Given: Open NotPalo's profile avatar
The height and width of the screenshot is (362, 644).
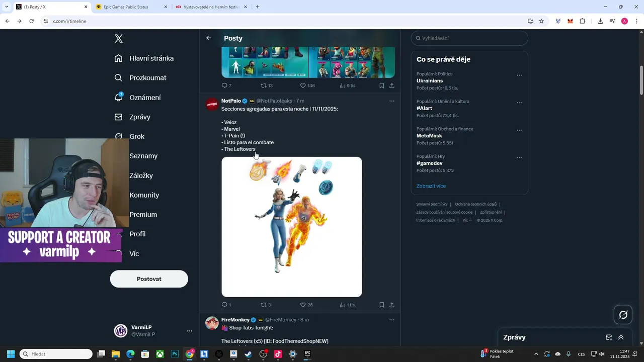Looking at the screenshot, I should tap(212, 105).
